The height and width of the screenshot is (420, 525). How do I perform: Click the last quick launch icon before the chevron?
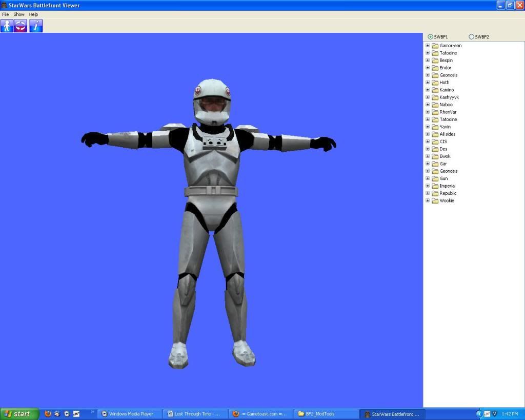[x=76, y=414]
